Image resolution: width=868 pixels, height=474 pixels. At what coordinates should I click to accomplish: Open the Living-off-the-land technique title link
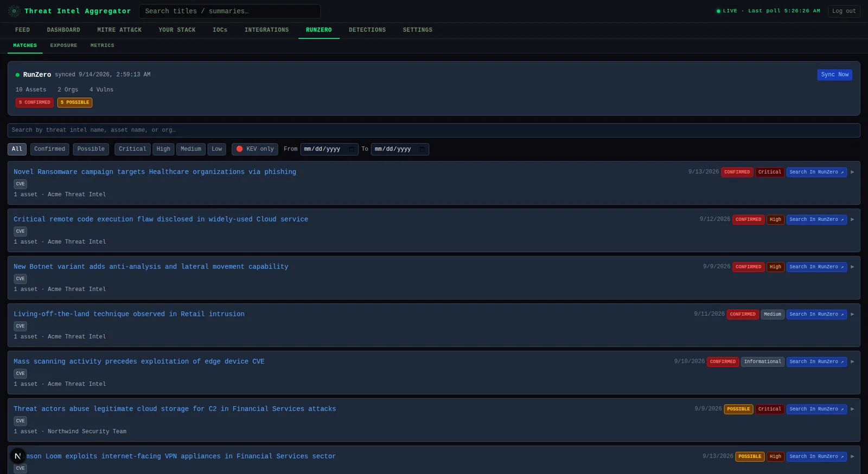[129, 314]
